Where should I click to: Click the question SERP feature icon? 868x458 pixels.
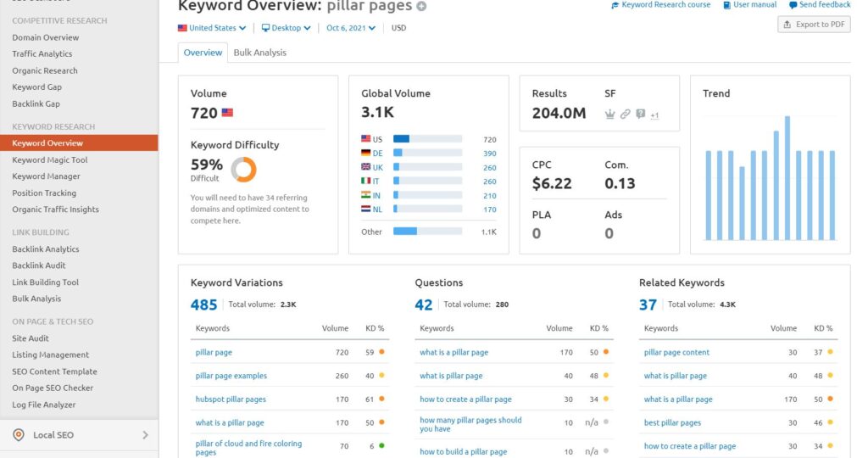pyautogui.click(x=641, y=114)
